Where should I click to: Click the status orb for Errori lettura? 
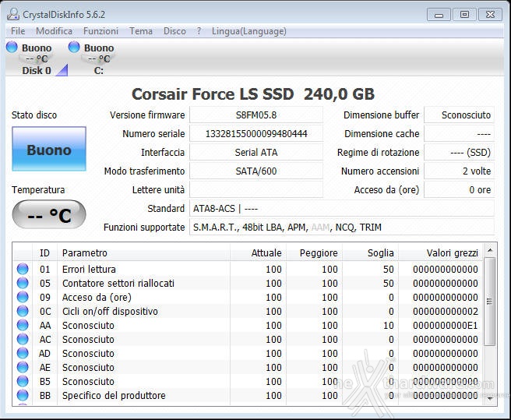click(x=23, y=269)
